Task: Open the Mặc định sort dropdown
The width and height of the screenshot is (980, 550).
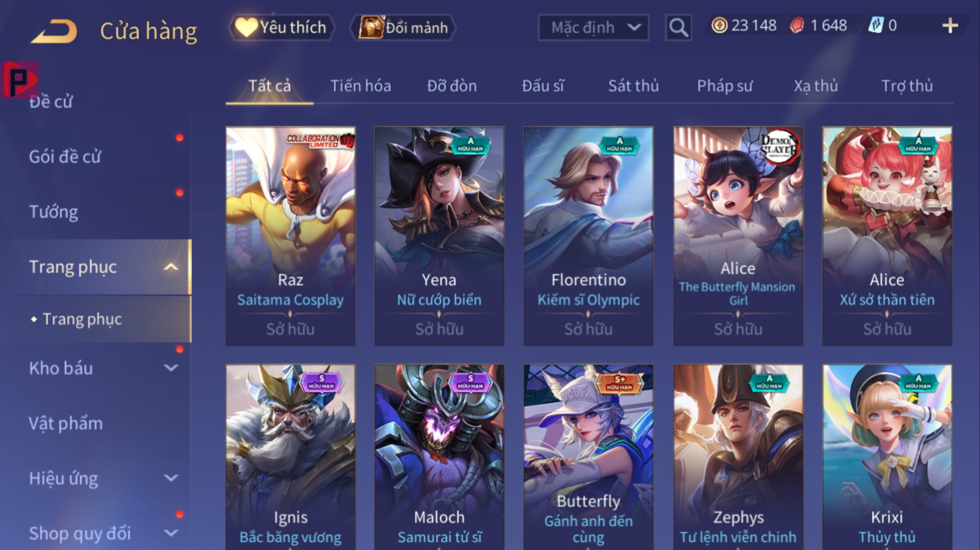Action: click(x=593, y=27)
